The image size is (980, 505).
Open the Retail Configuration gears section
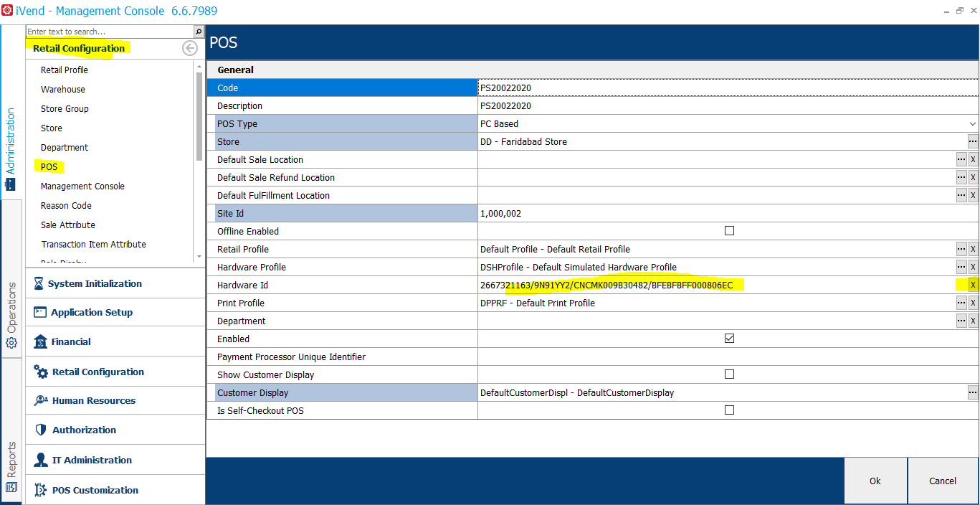pos(115,372)
